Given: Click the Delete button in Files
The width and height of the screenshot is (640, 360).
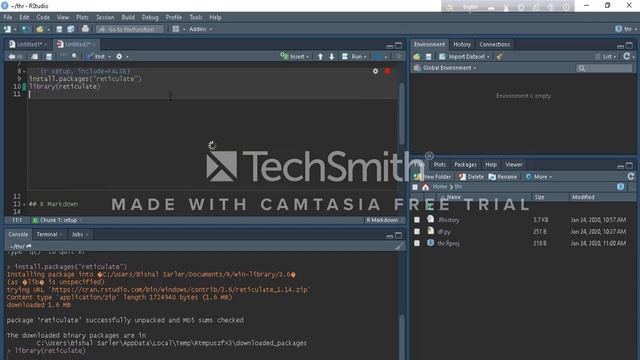Looking at the screenshot, I should pos(471,177).
